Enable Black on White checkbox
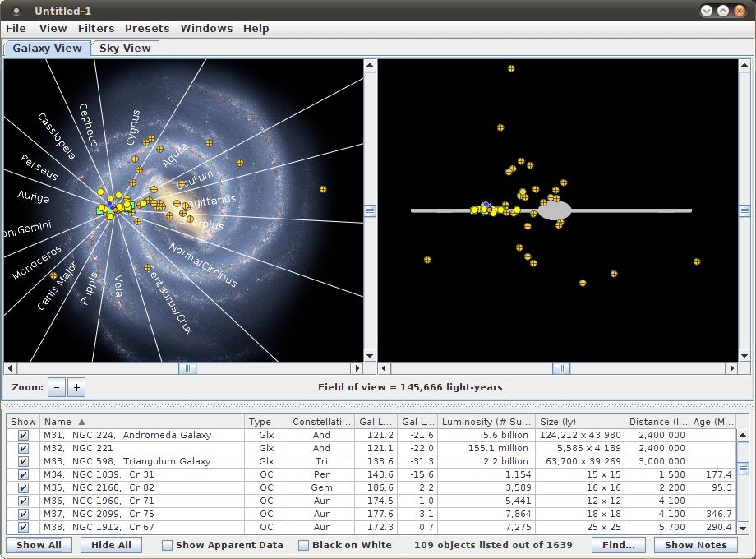Viewport: 756px width, 559px height. pyautogui.click(x=303, y=545)
